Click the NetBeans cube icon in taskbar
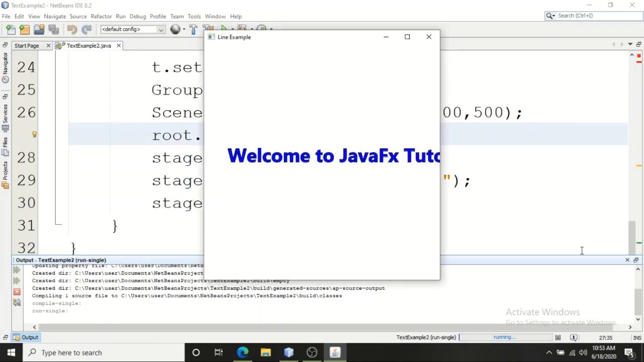644x362 pixels. (289, 352)
